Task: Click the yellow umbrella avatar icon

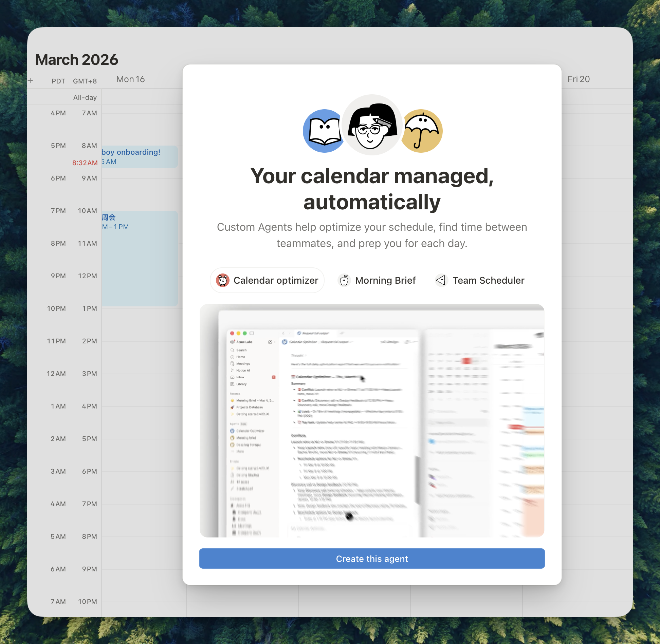Action: point(423,131)
